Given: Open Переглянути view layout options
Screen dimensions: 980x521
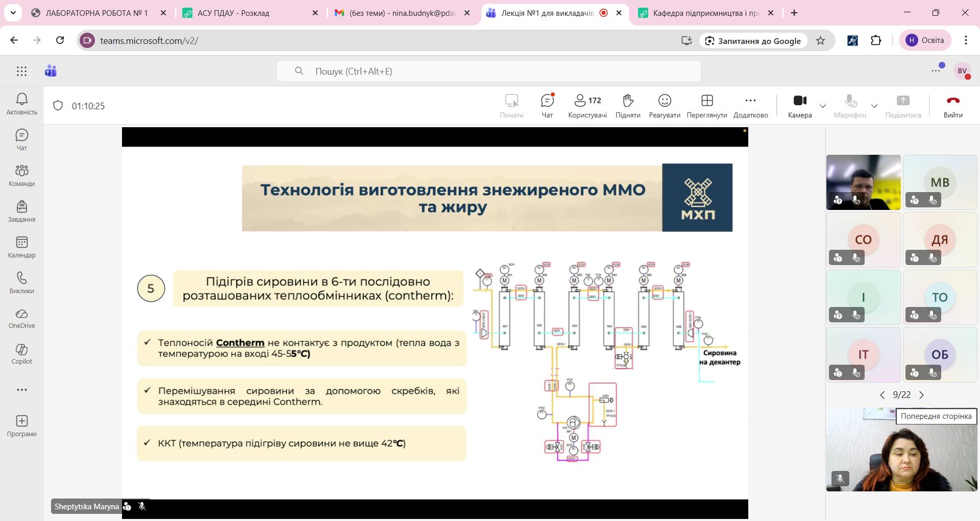Looking at the screenshot, I should click(706, 106).
